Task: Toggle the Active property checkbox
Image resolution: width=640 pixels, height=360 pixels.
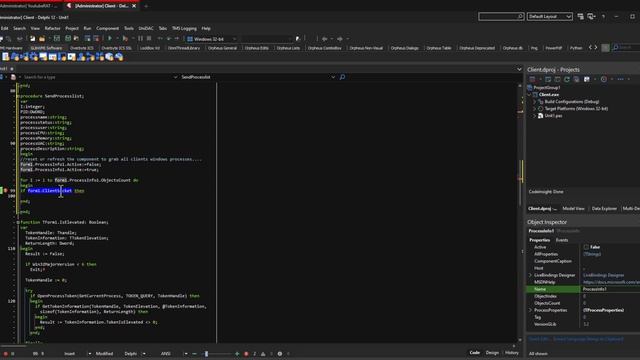Action: tap(586, 247)
